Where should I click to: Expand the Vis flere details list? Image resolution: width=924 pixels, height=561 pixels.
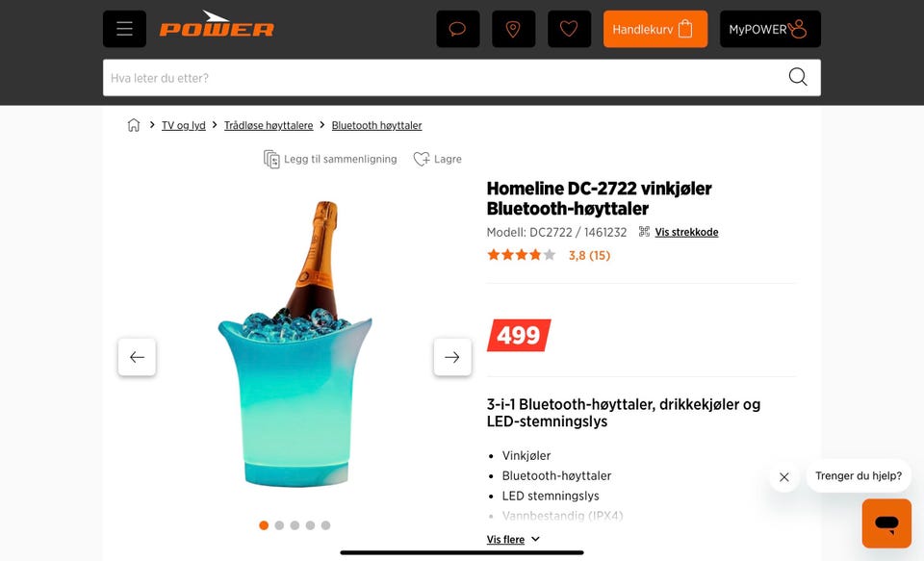513,539
